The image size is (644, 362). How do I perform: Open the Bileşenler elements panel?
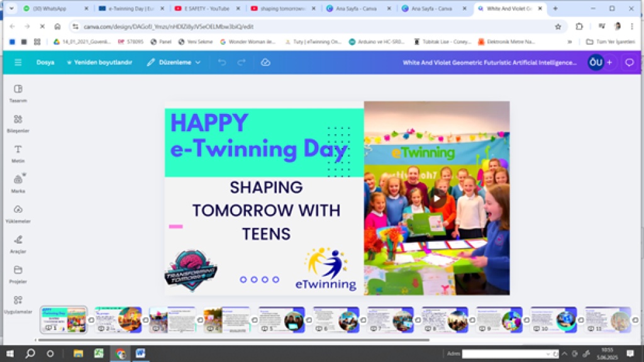pos(18,122)
